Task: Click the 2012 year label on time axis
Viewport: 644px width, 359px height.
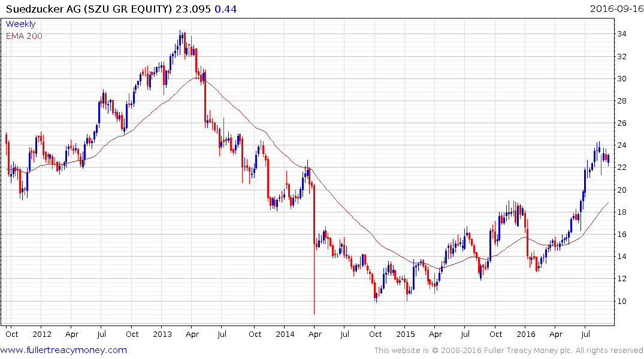Action: [42, 334]
